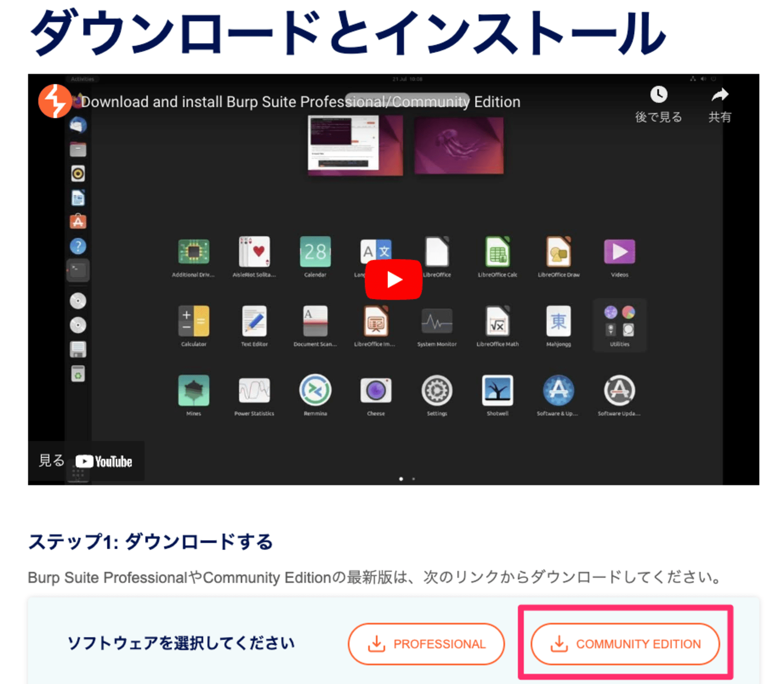Click the Text Editor app icon

point(254,321)
